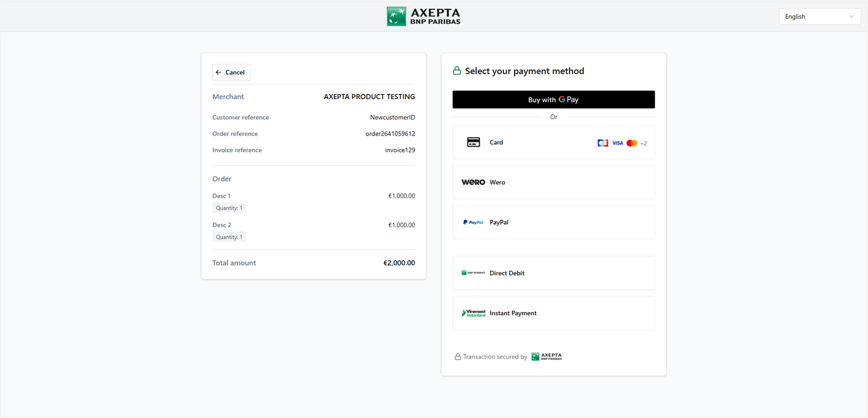Viewport: 868px width, 418px height.
Task: Click the Virement Instantané logo
Action: (x=473, y=313)
